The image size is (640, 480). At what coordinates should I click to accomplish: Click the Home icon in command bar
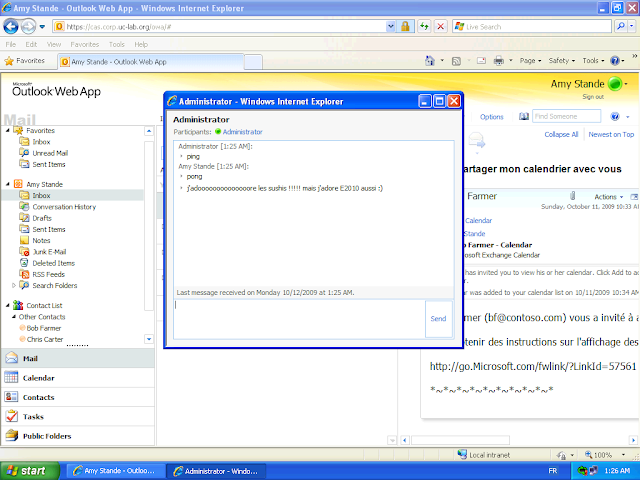[430, 61]
